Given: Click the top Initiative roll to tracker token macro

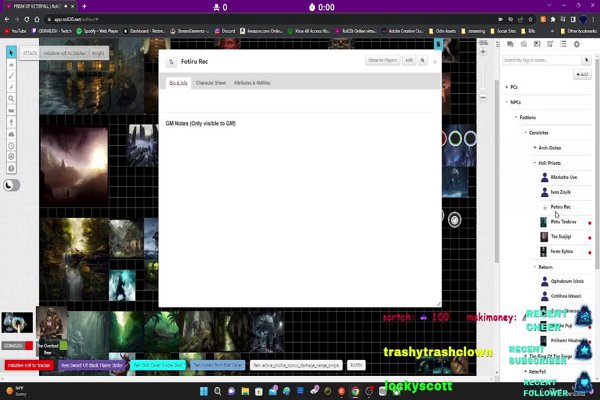Looking at the screenshot, I should pos(65,53).
